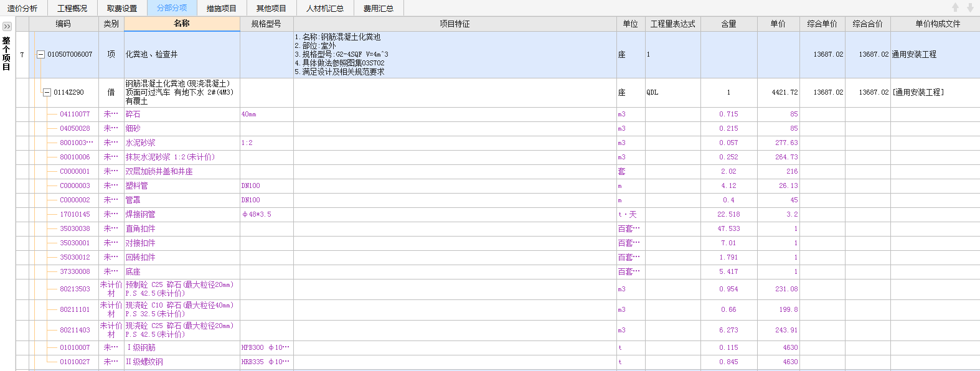Screen dimensions: 980x371
Task: Select the 焊接钢管 material row
Action: point(498,215)
